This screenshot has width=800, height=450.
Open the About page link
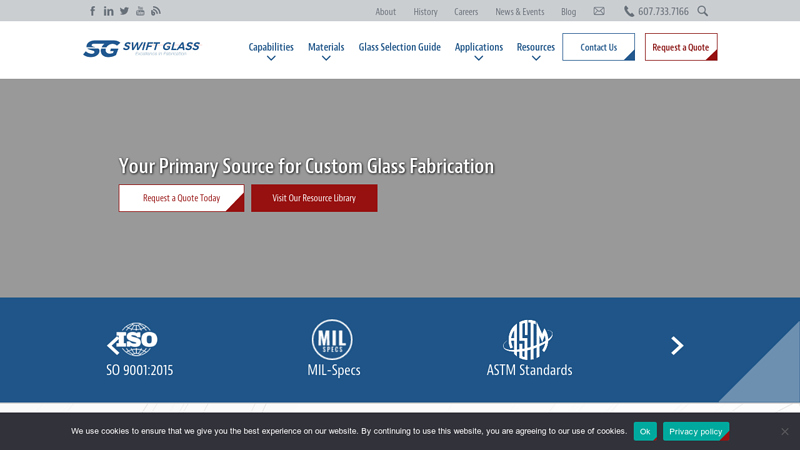pos(385,12)
